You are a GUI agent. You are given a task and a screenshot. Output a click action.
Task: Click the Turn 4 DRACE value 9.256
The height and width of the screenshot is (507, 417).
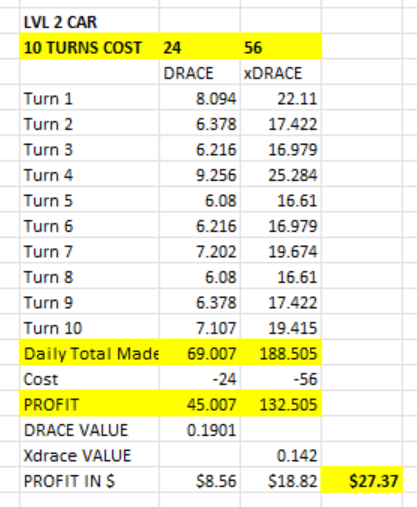click(200, 175)
